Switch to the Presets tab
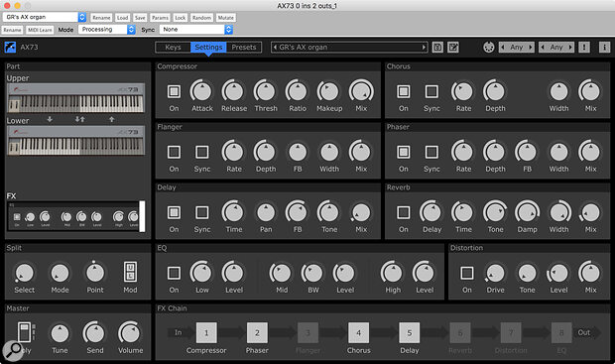Image resolution: width=615 pixels, height=364 pixels. click(x=244, y=47)
